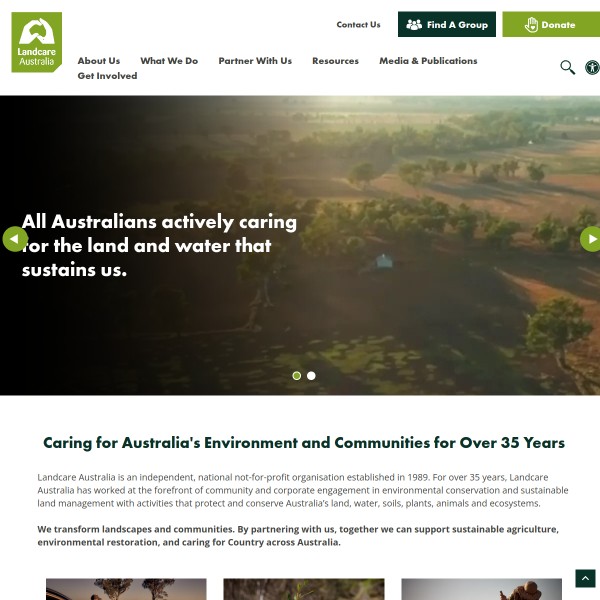The image size is (600, 600).
Task: Select the first carousel slide dot
Action: (x=297, y=376)
